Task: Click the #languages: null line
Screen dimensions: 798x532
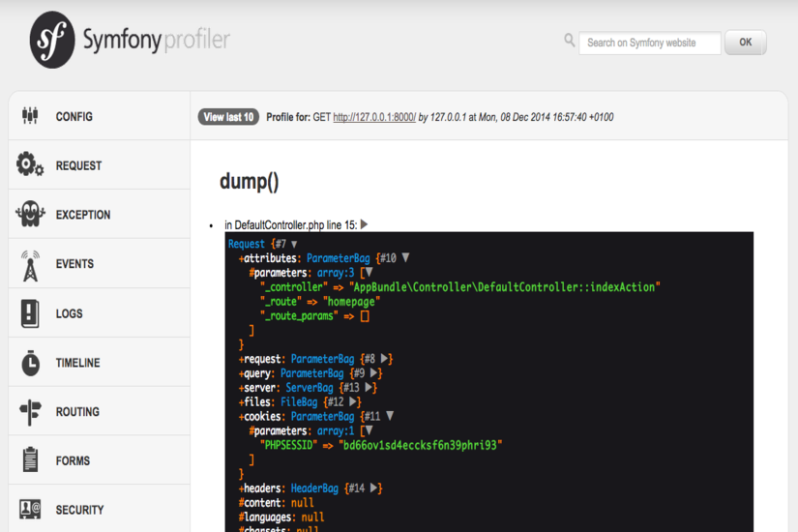Action: (281, 517)
